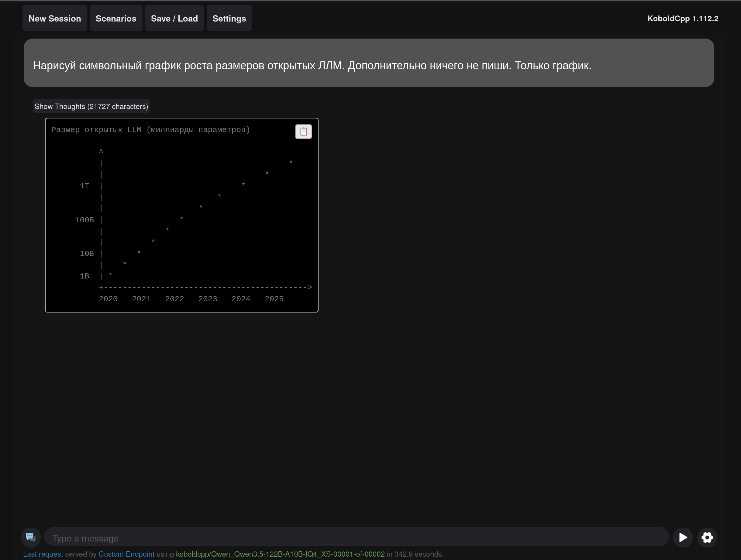Viewport: 741px width, 560px height.
Task: Click the 2024 year label
Action: (x=241, y=299)
